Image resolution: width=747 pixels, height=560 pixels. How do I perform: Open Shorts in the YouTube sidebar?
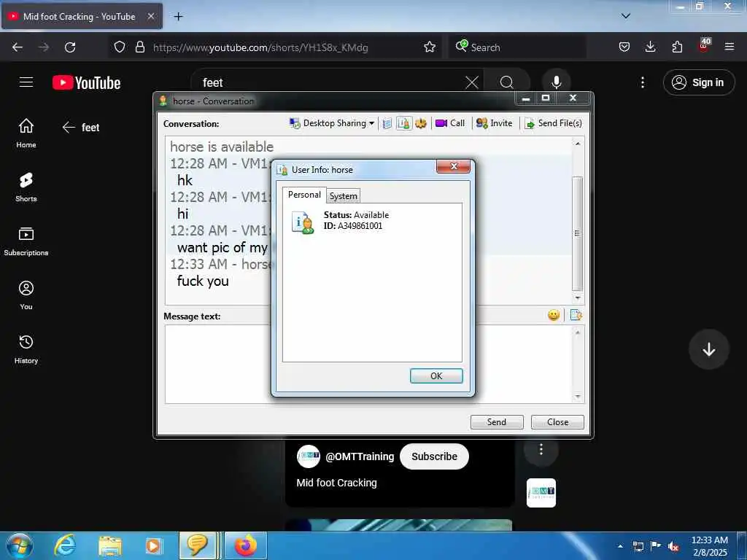[26, 187]
